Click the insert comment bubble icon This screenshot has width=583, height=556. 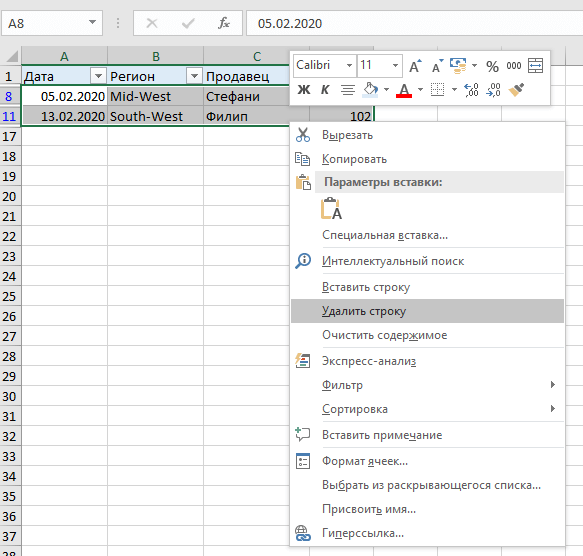coord(303,434)
